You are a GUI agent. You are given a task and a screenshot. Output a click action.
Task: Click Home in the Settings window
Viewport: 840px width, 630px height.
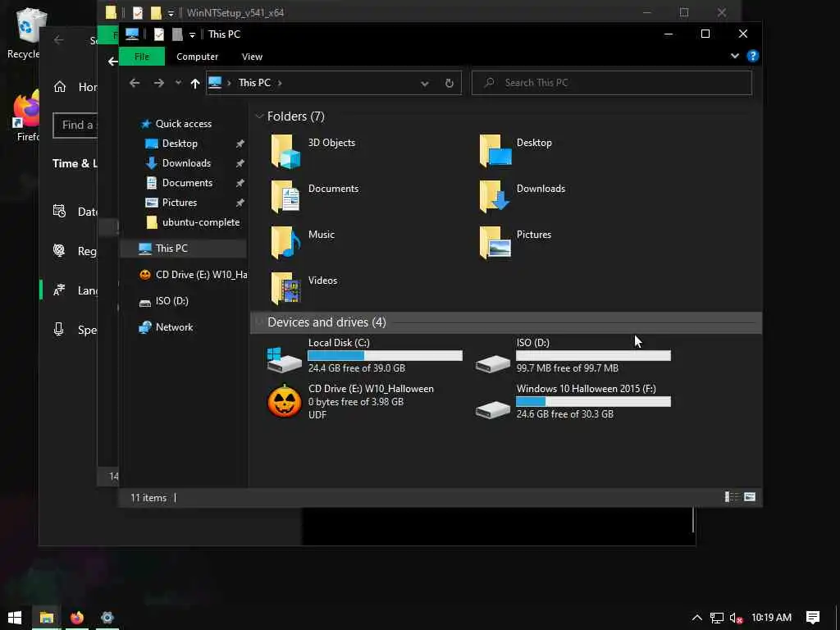click(x=75, y=87)
